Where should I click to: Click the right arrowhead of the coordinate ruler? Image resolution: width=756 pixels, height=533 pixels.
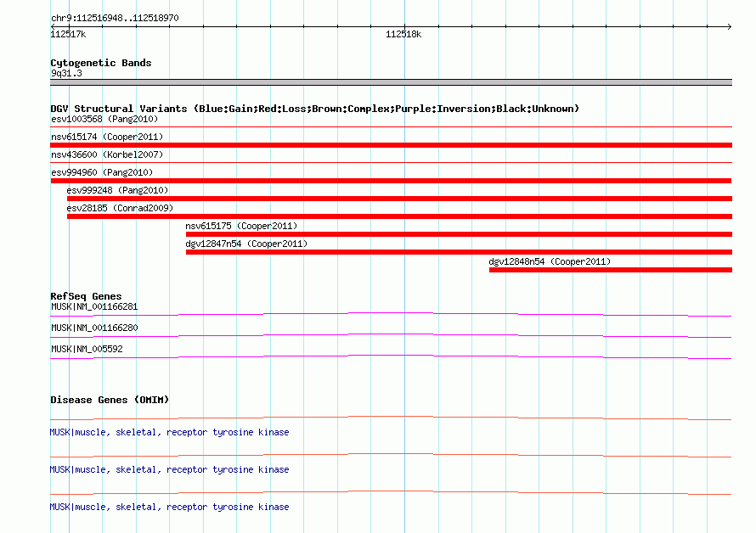pyautogui.click(x=730, y=26)
